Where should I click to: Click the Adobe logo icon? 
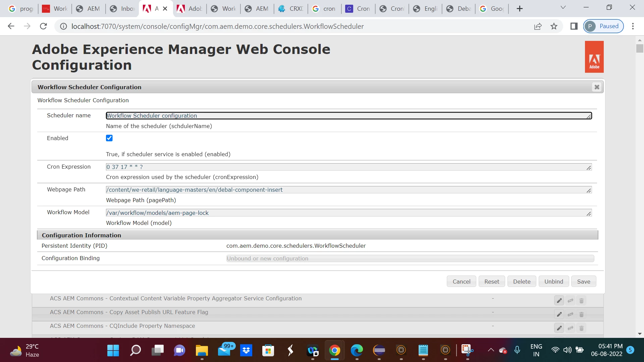[x=594, y=57]
